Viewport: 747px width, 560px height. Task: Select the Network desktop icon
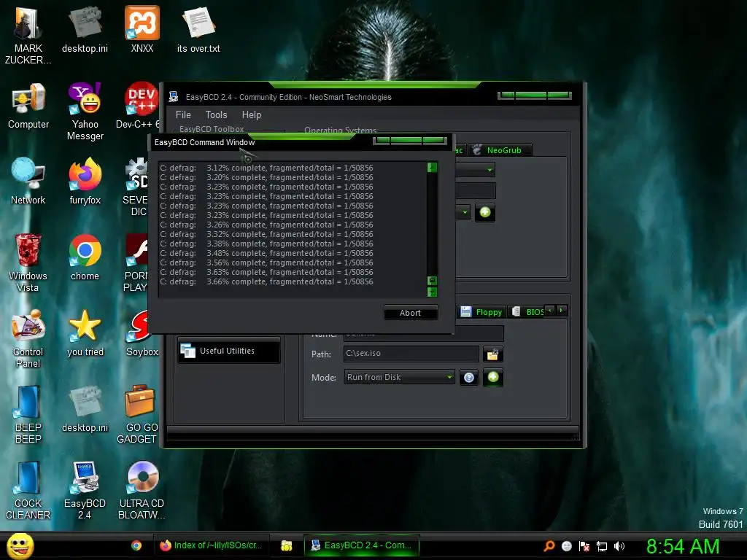coord(28,182)
